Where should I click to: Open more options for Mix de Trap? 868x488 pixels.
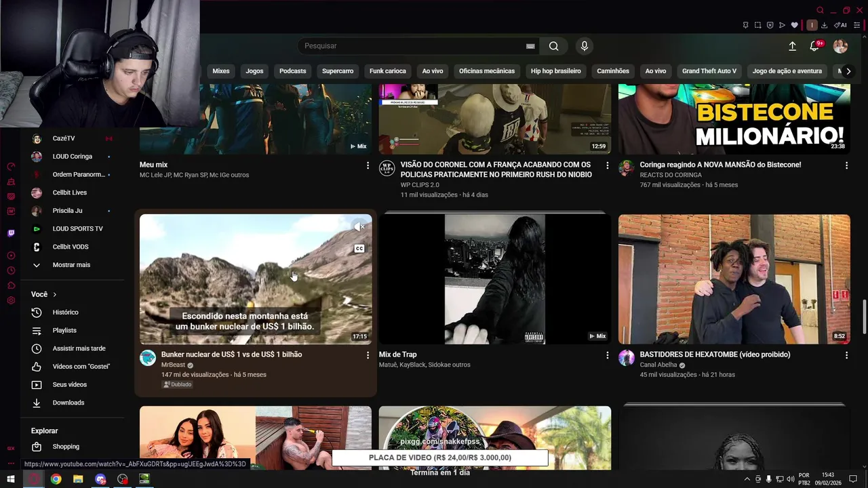607,355
